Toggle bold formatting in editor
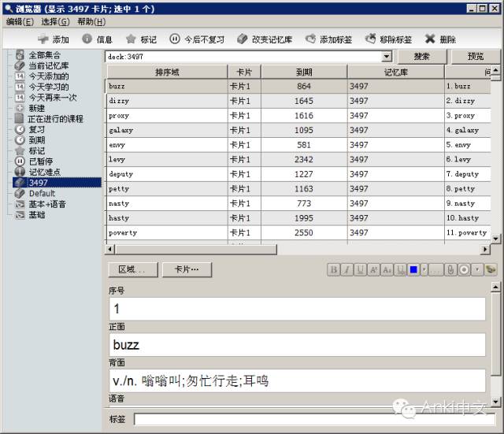Image resolution: width=504 pixels, height=434 pixels. tap(334, 269)
